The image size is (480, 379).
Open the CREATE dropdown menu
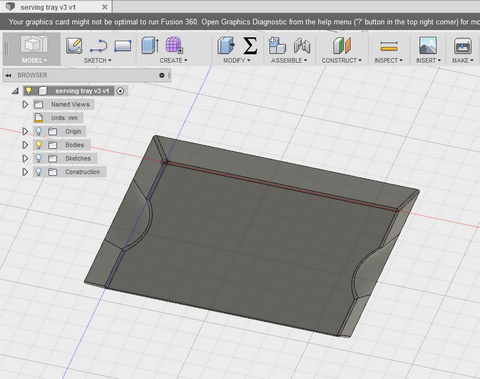(x=173, y=60)
